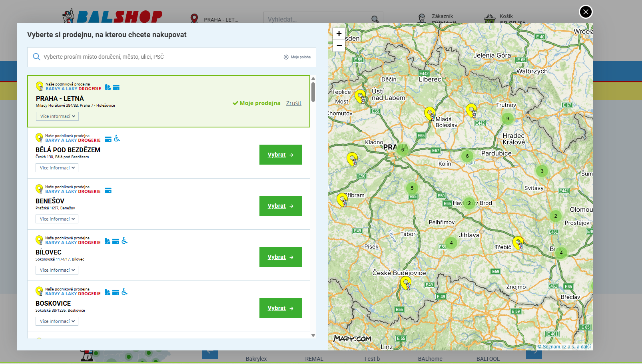Screen dimensions: 642x364
Task: Click the cluster marker with 5 stores
Action: coord(412,188)
